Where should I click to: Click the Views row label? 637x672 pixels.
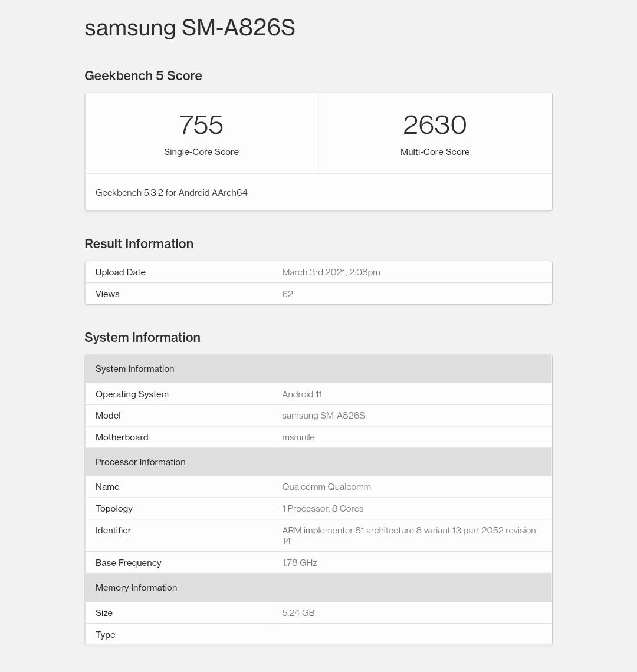click(x=107, y=294)
